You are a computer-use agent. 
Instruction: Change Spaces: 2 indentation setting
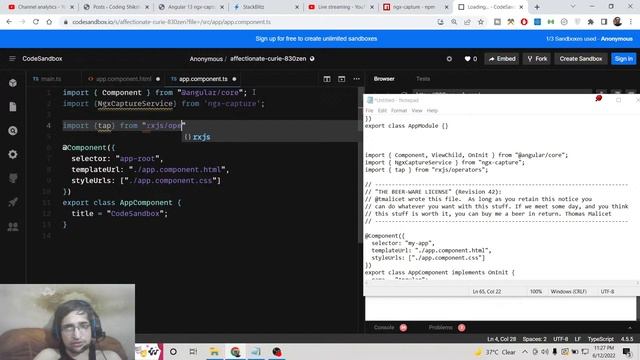tap(534, 339)
